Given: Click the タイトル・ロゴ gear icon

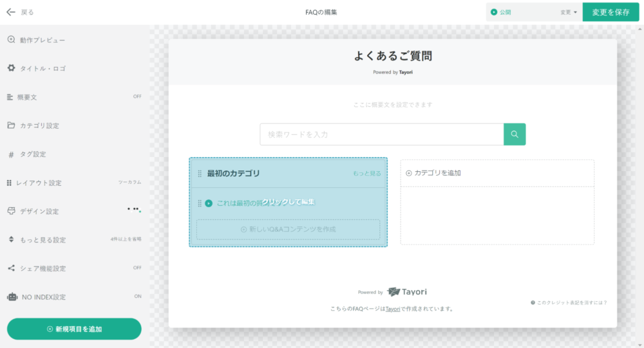Looking at the screenshot, I should tap(11, 68).
